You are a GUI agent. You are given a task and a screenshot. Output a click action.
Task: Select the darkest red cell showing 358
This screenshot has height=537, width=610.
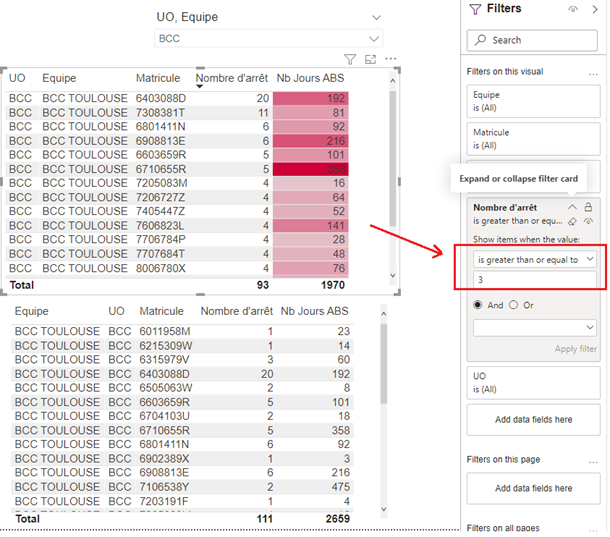click(310, 169)
